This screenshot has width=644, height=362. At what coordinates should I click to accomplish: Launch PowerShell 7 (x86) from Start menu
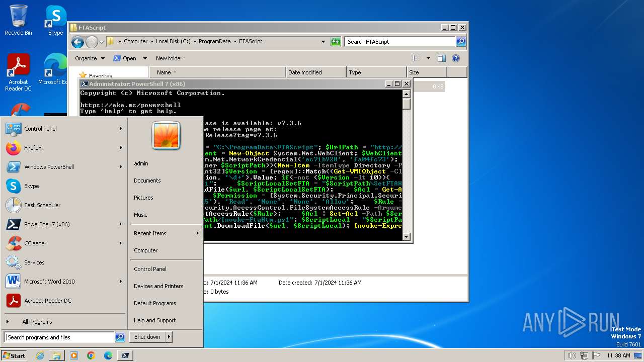click(x=64, y=224)
